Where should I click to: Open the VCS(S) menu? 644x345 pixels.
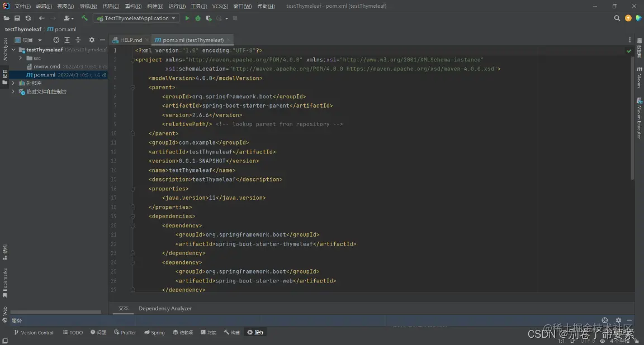click(x=220, y=6)
